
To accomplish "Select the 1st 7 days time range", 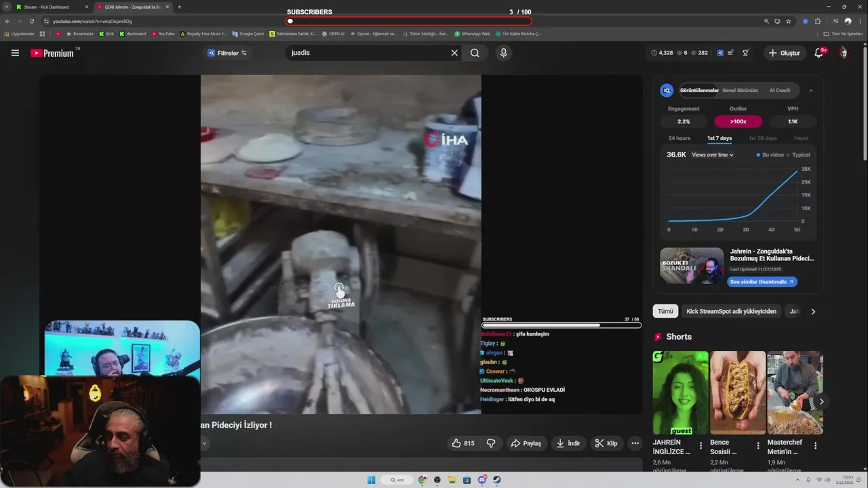I will pyautogui.click(x=719, y=138).
